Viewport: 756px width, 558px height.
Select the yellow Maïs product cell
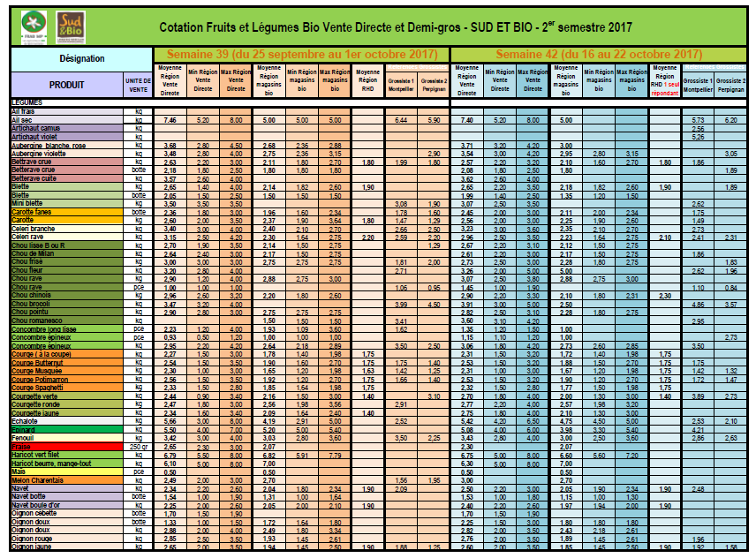[67, 471]
